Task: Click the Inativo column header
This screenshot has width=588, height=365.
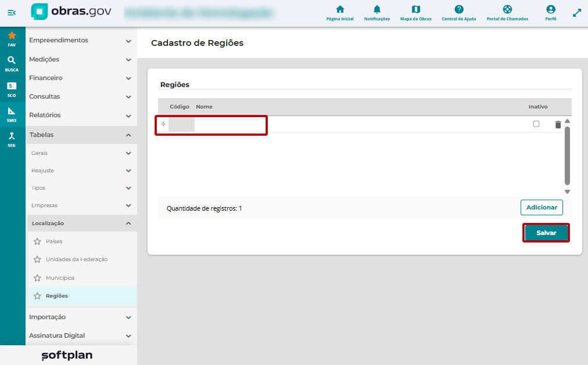Action: [538, 107]
